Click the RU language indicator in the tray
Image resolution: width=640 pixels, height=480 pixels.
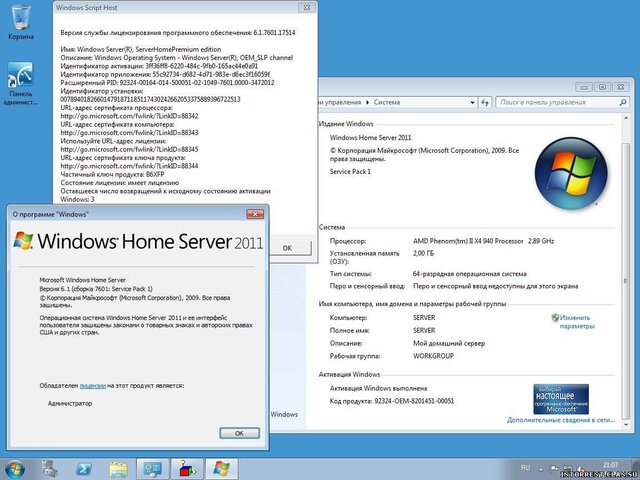[x=525, y=468]
